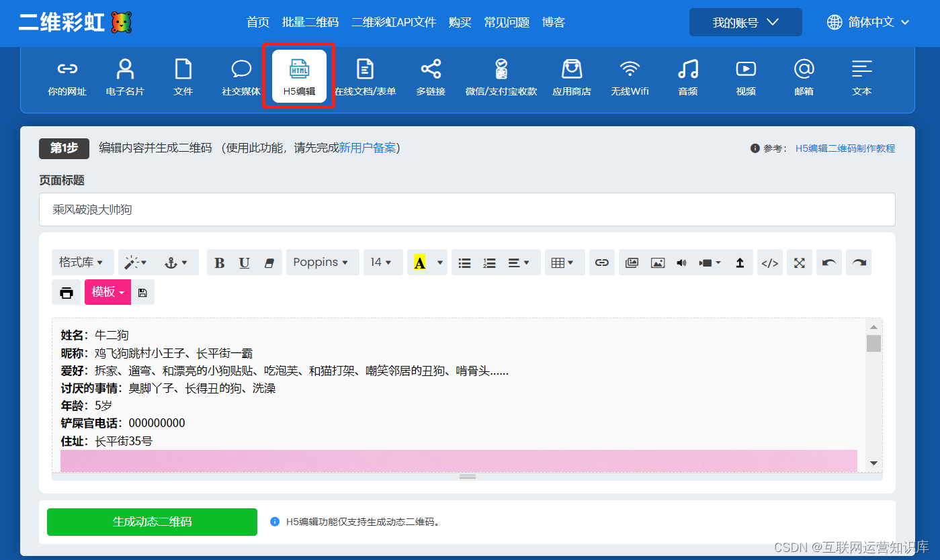Open 常见问题 (FAQ) nav item
Viewport: 940px width, 560px height.
pyautogui.click(x=507, y=22)
